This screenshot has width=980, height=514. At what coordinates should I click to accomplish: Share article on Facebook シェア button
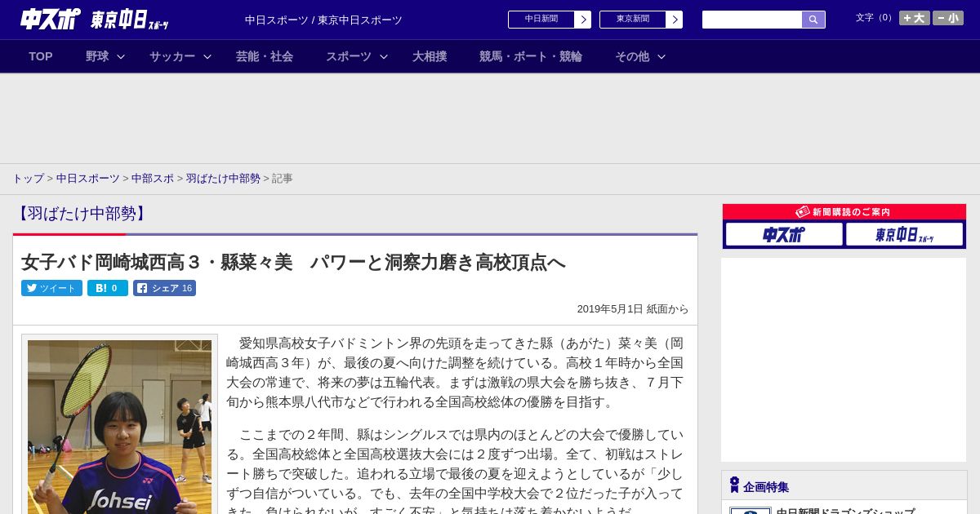(164, 288)
